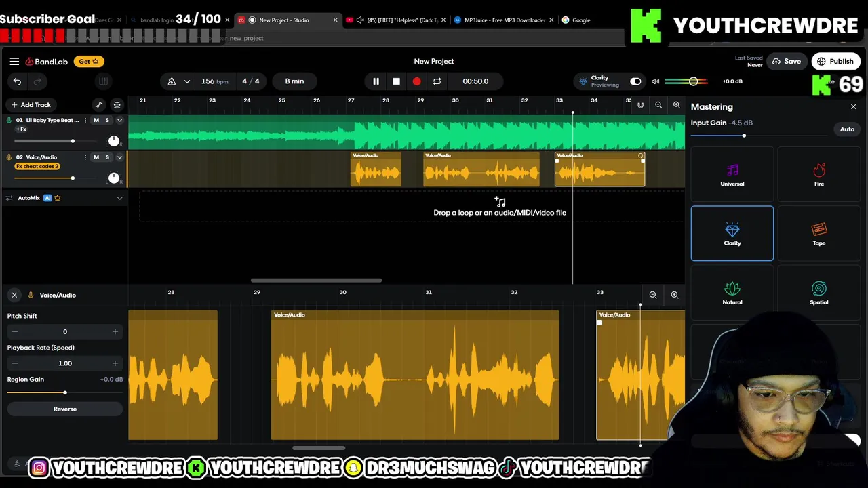The width and height of the screenshot is (868, 488).
Task: Zoom in the main timeline
Action: click(676, 105)
